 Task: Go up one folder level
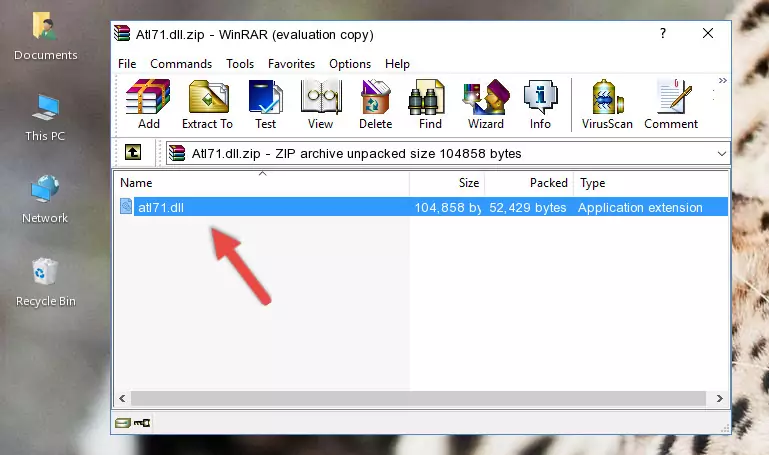pos(133,152)
